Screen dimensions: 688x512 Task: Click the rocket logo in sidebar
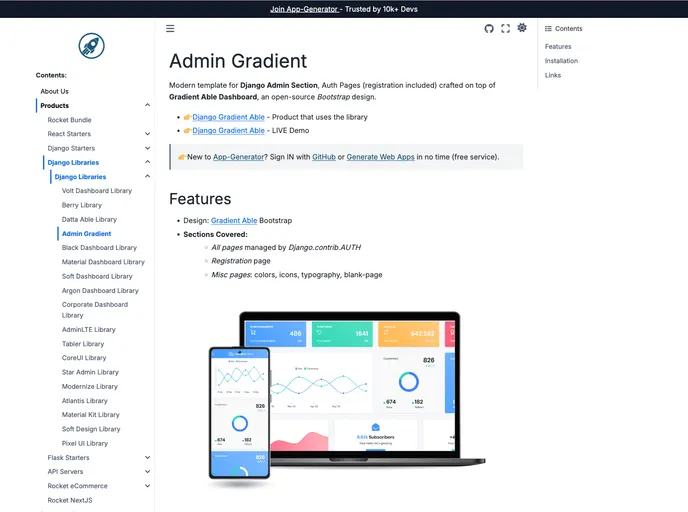(91, 46)
